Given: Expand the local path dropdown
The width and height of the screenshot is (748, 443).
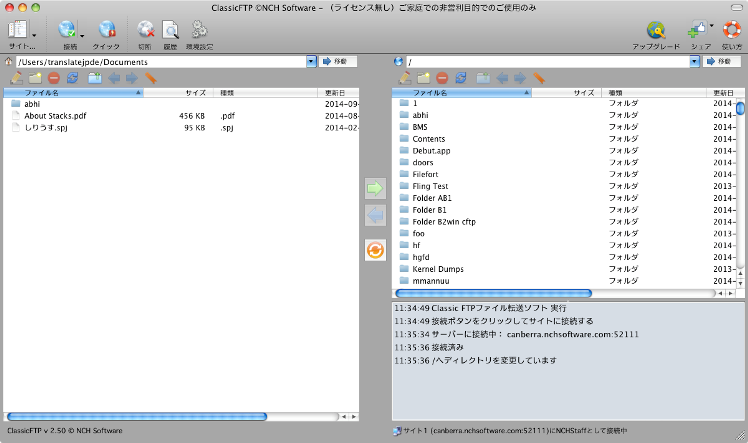Looking at the screenshot, I should 311,62.
